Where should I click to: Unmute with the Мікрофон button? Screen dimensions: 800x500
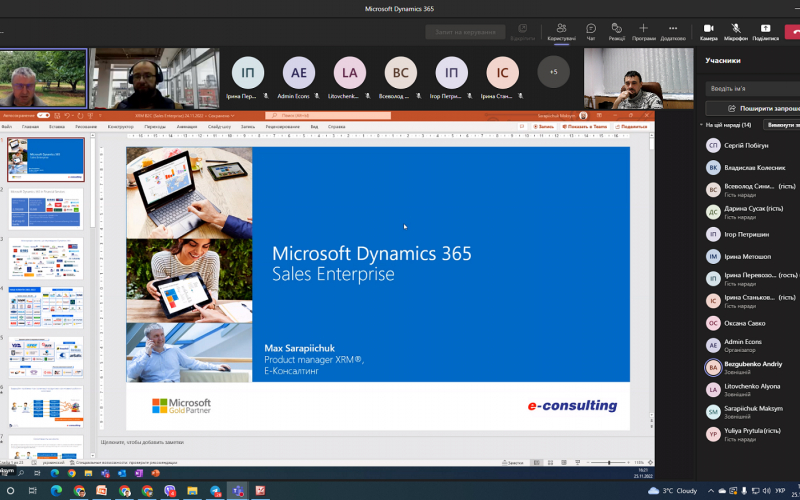(x=736, y=32)
